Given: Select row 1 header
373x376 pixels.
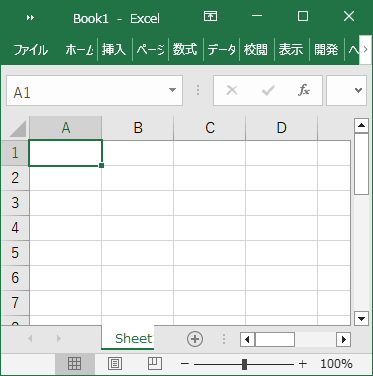Looking at the screenshot, I should (15, 153).
